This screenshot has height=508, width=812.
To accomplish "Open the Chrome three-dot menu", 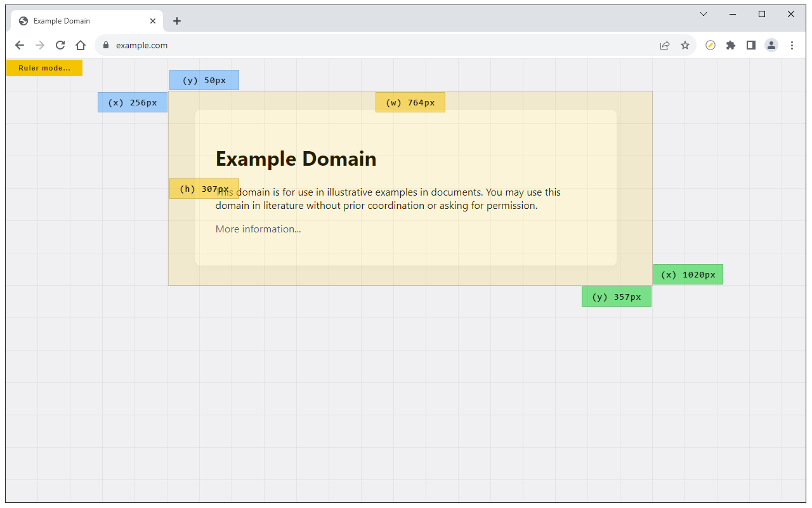I will 792,45.
